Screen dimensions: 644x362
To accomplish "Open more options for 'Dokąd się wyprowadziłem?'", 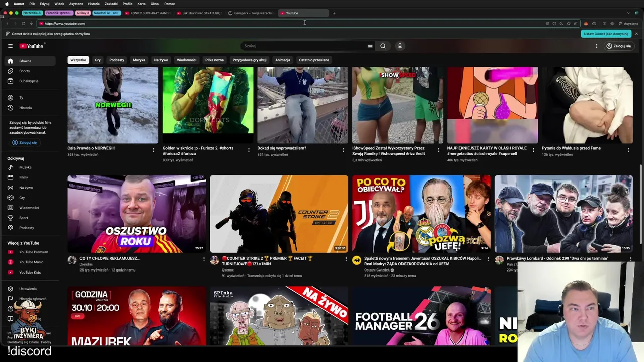I will [x=344, y=150].
